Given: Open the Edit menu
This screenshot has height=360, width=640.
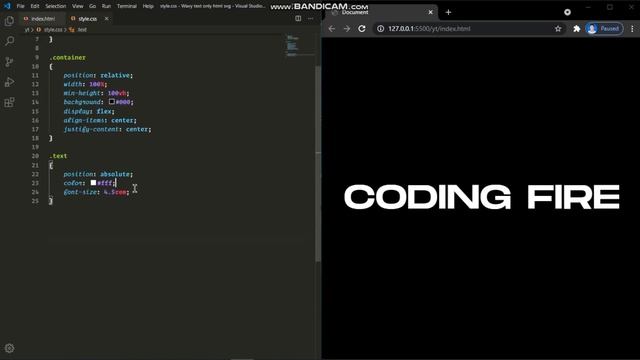Looking at the screenshot, I should point(35,6).
